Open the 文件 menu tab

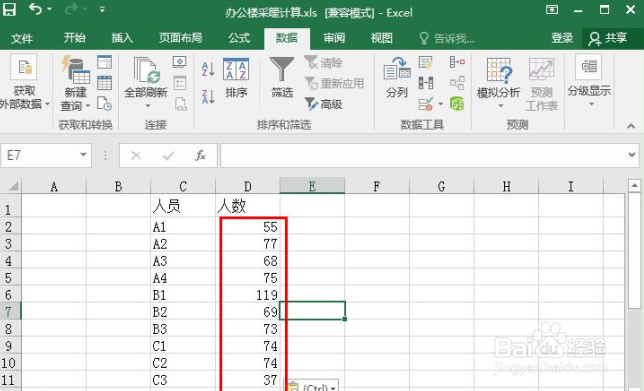21,39
